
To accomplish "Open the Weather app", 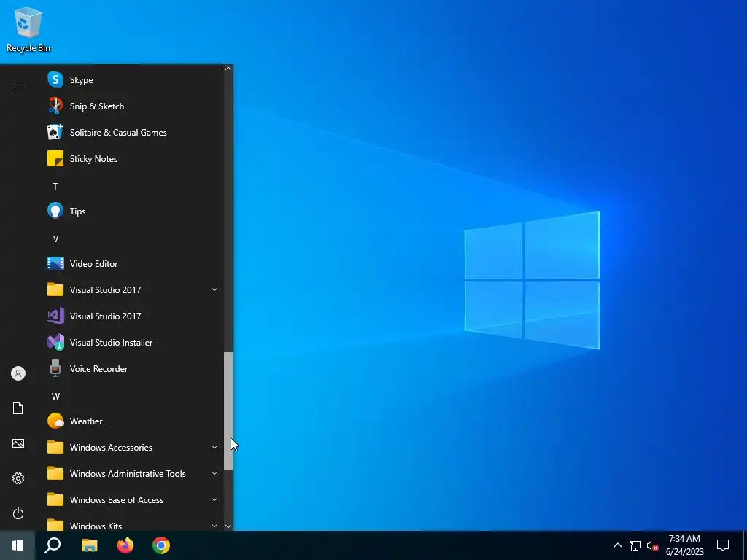I will (x=133, y=421).
